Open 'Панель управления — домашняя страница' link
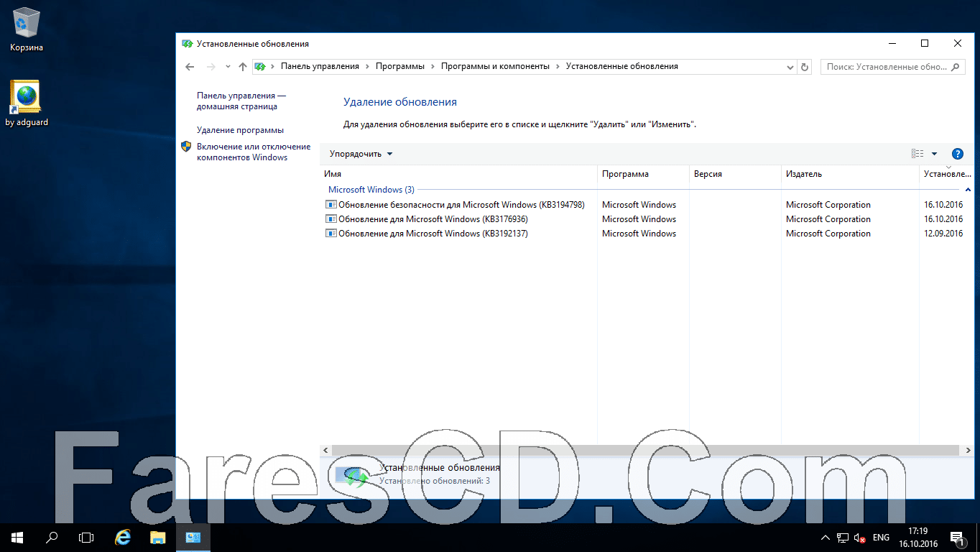This screenshot has width=980, height=552. pyautogui.click(x=241, y=101)
